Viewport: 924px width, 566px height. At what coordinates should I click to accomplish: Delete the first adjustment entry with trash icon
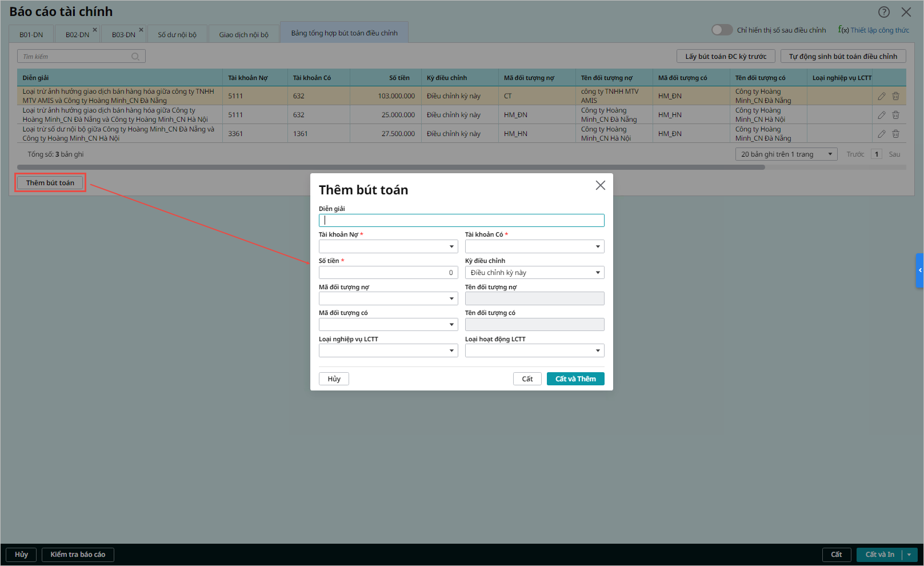[x=895, y=96]
